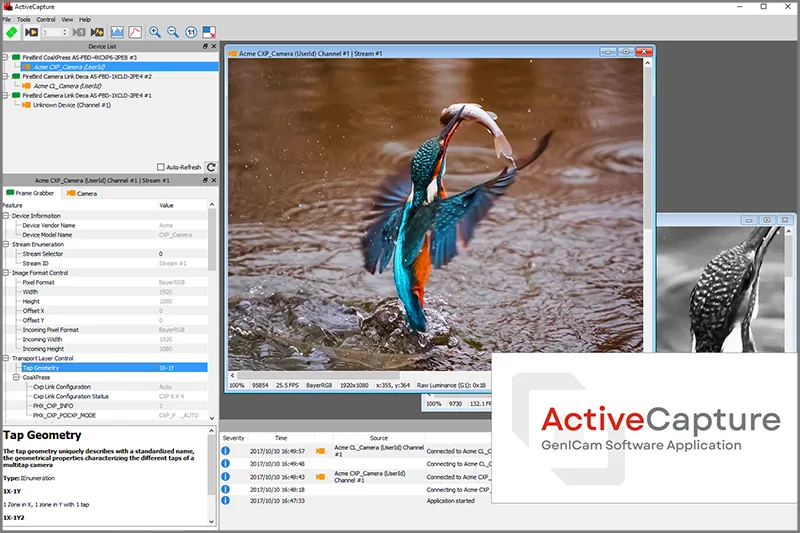
Task: Click the kingfisher image in stream window
Action: pos(436,214)
